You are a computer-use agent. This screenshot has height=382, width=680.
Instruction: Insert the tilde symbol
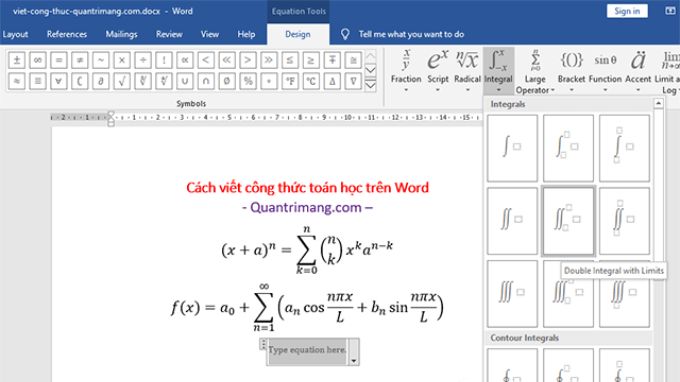coord(101,60)
